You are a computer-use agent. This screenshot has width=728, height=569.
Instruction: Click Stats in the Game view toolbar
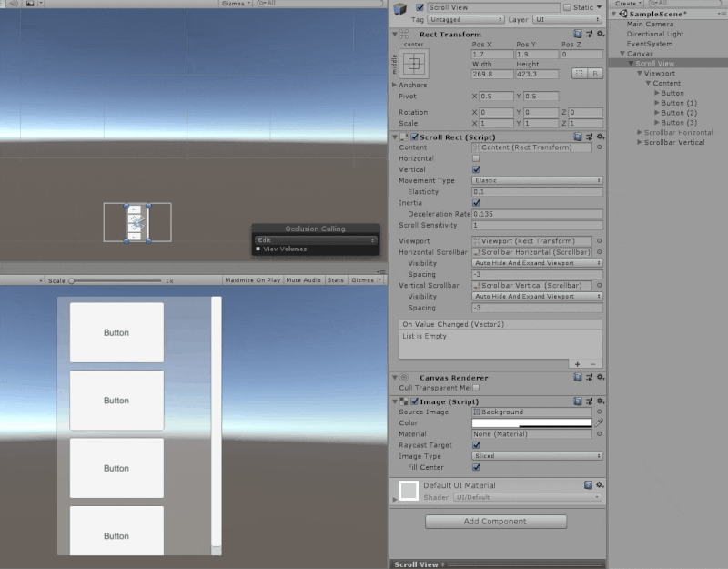point(337,280)
